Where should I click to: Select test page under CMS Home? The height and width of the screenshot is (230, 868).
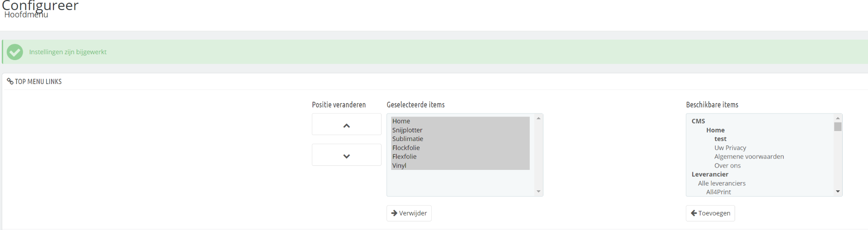tap(720, 139)
